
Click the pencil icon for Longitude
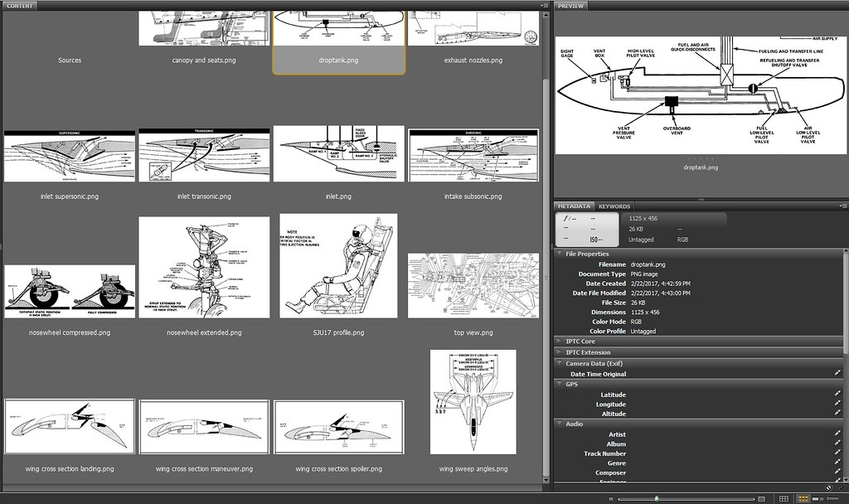(x=837, y=405)
